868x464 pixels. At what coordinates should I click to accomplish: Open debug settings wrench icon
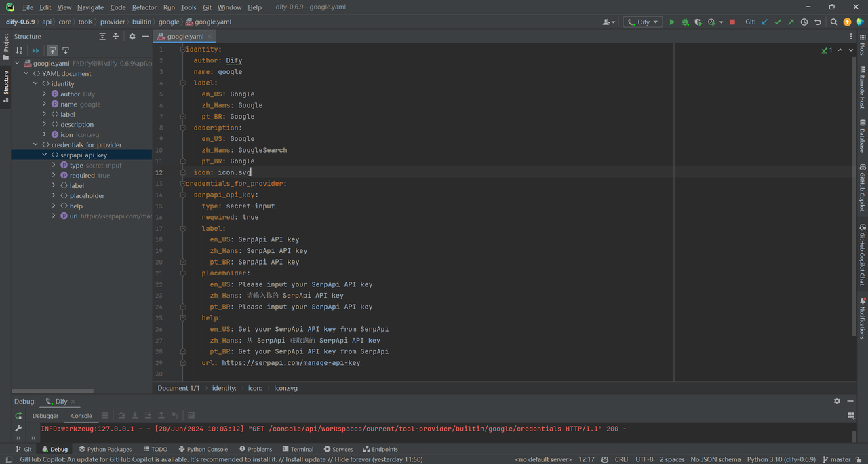(19, 429)
